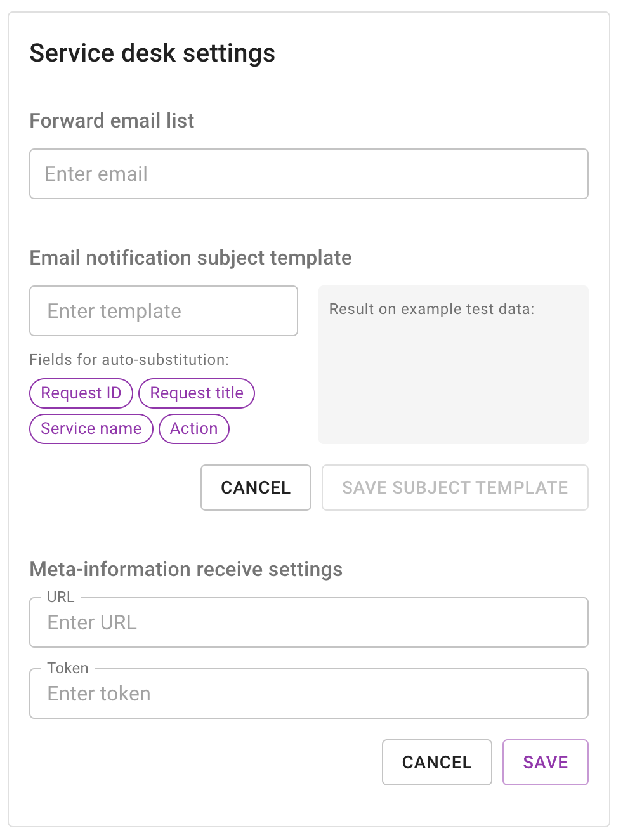Click the Enter URL field

309,622
